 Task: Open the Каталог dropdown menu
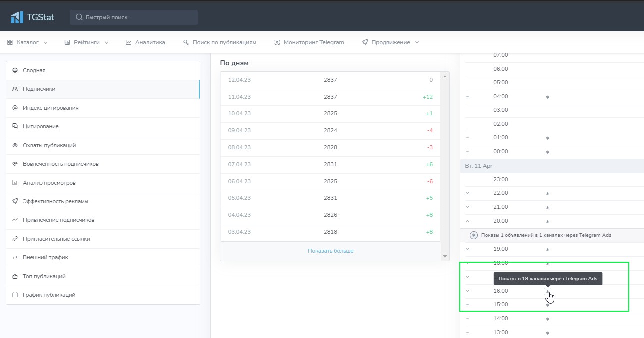[x=27, y=42]
